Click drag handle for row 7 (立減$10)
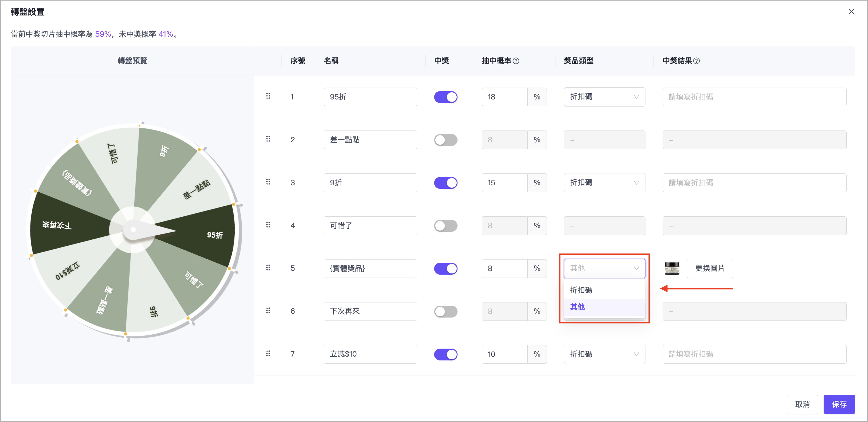 [268, 353]
